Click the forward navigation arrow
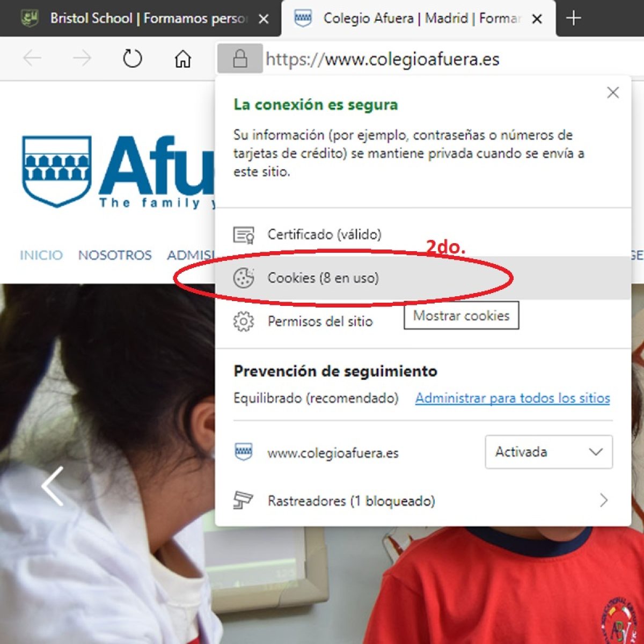Image resolution: width=644 pixels, height=644 pixels. pyautogui.click(x=82, y=58)
